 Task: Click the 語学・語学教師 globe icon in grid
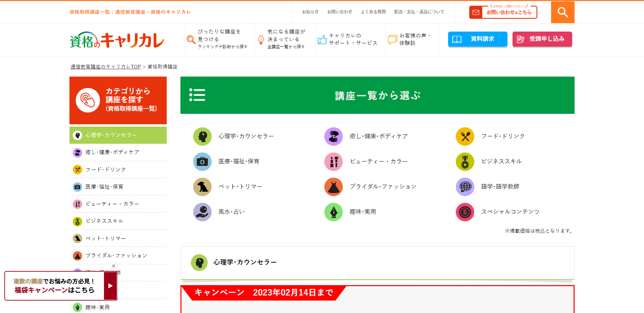tap(465, 187)
